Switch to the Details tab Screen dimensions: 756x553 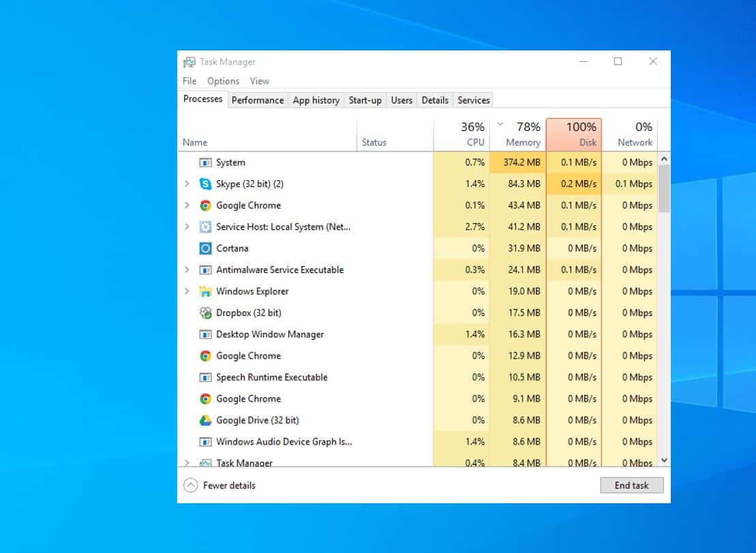435,100
